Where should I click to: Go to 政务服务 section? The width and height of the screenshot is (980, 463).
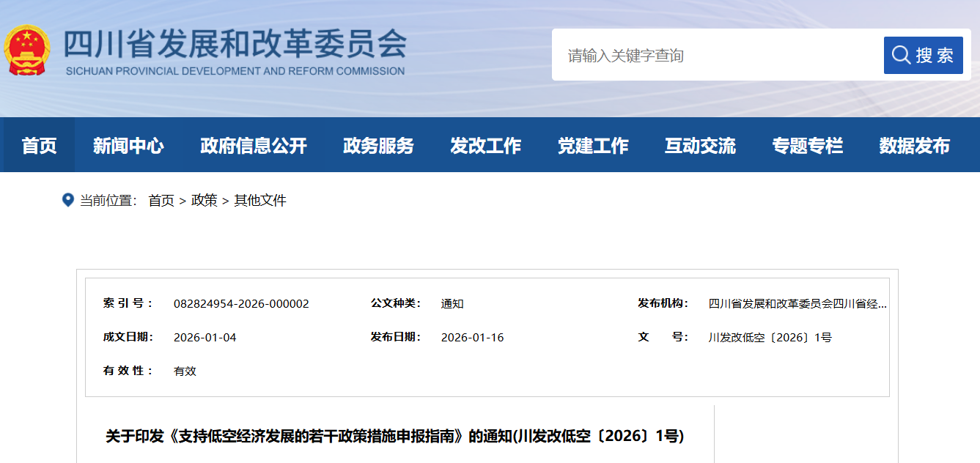(x=378, y=146)
